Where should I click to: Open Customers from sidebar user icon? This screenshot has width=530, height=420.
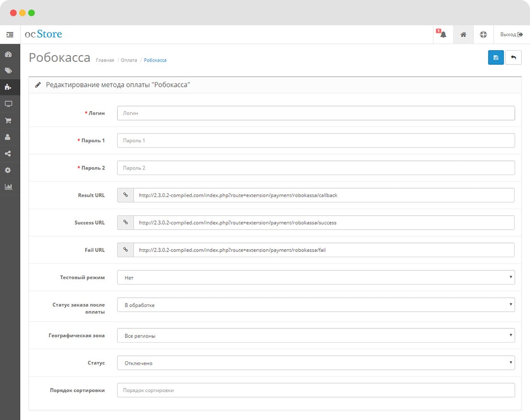point(8,137)
